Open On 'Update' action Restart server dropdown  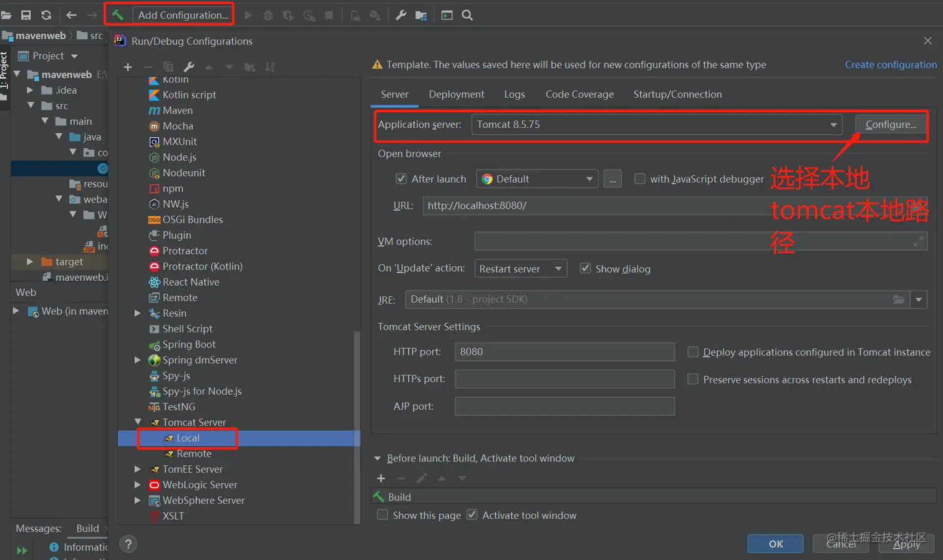(x=521, y=269)
